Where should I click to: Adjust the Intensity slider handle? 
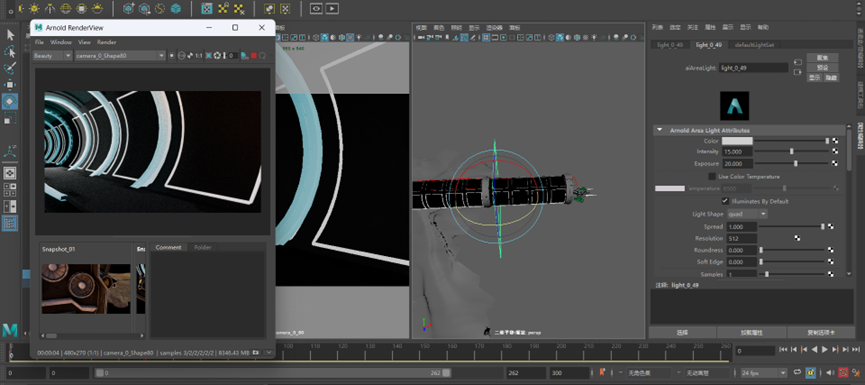point(792,151)
